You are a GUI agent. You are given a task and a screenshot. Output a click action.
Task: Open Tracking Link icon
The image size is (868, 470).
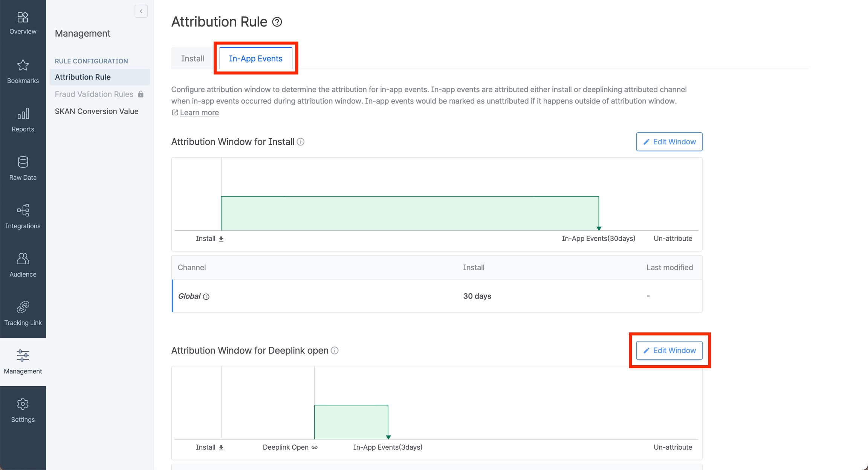[x=23, y=308]
